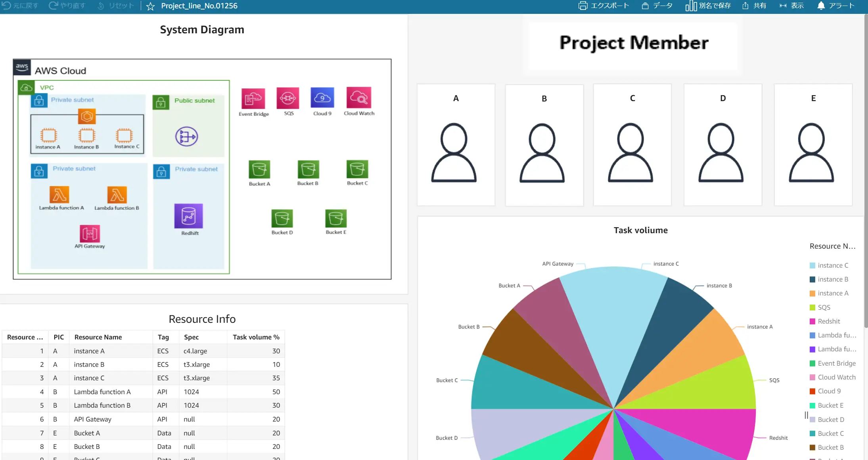
Task: Sort by Resource number column header
Action: click(x=25, y=337)
